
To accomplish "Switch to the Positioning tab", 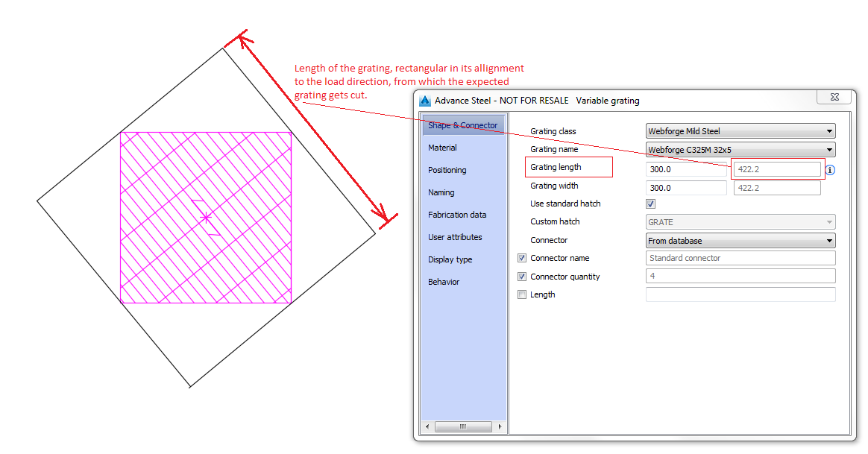I will 447,170.
